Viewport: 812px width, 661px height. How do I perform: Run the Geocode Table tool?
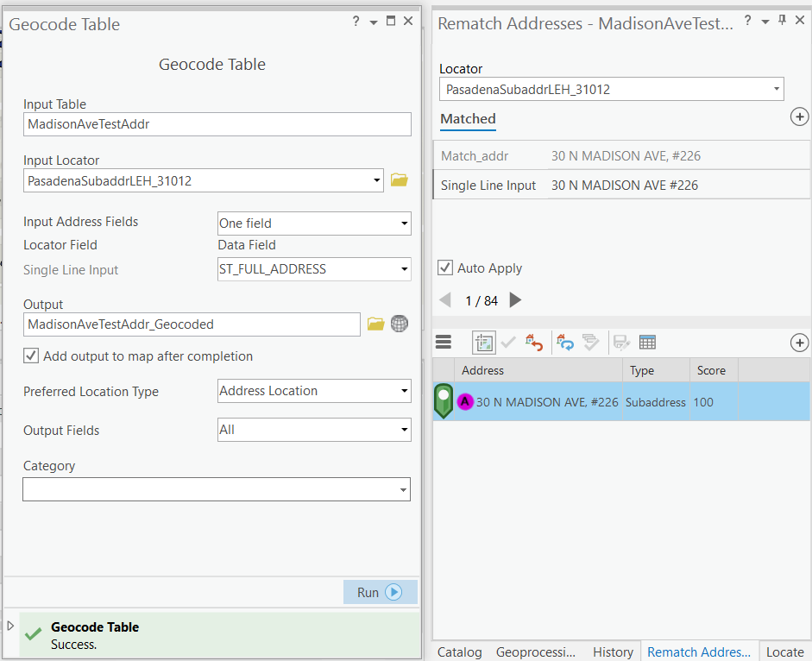click(380, 592)
